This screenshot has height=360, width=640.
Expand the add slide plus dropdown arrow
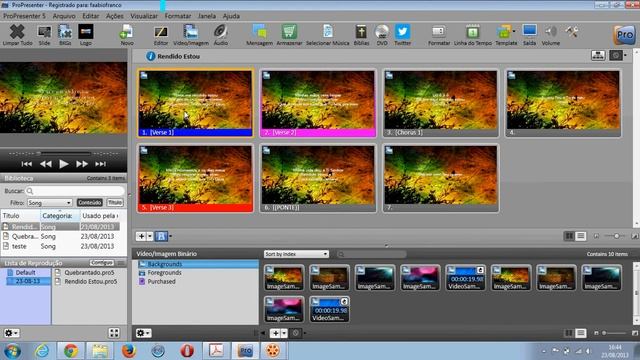(x=150, y=236)
